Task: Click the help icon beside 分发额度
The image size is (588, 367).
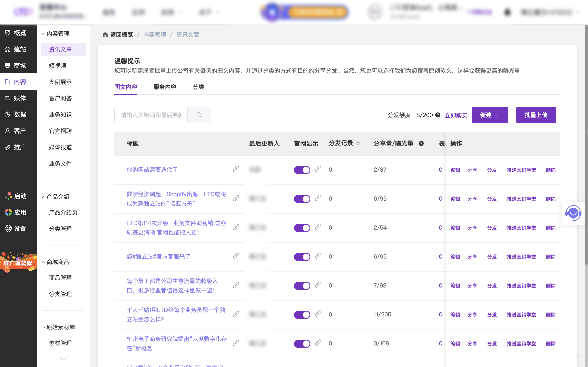Action: tap(438, 115)
